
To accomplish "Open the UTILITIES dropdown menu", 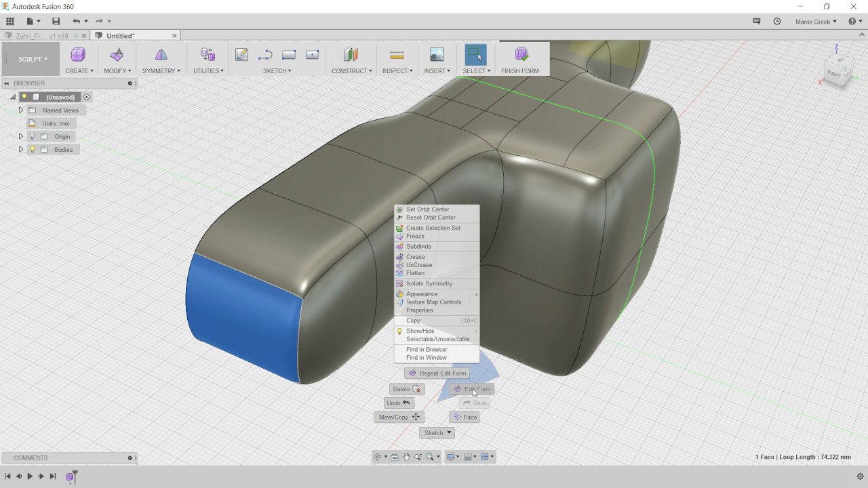I will [208, 70].
